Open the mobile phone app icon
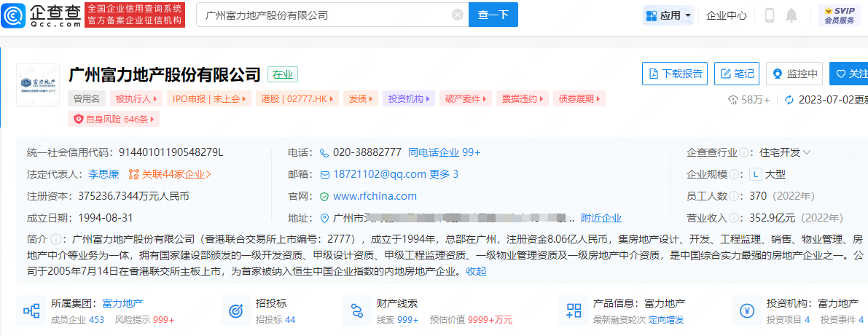Screen dimensions: 868x336 click(769, 15)
